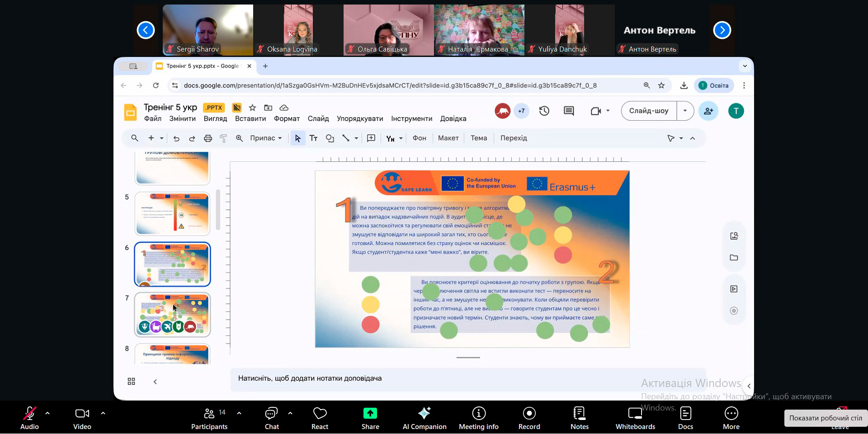Image resolution: width=868 pixels, height=434 pixels.
Task: Open the Упорядкувати menu
Action: click(x=359, y=118)
